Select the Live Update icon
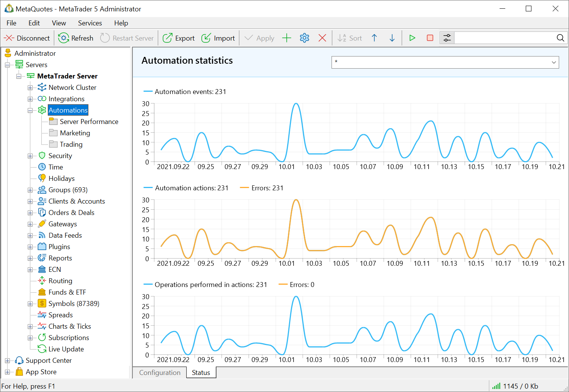569x392 pixels. tap(42, 349)
